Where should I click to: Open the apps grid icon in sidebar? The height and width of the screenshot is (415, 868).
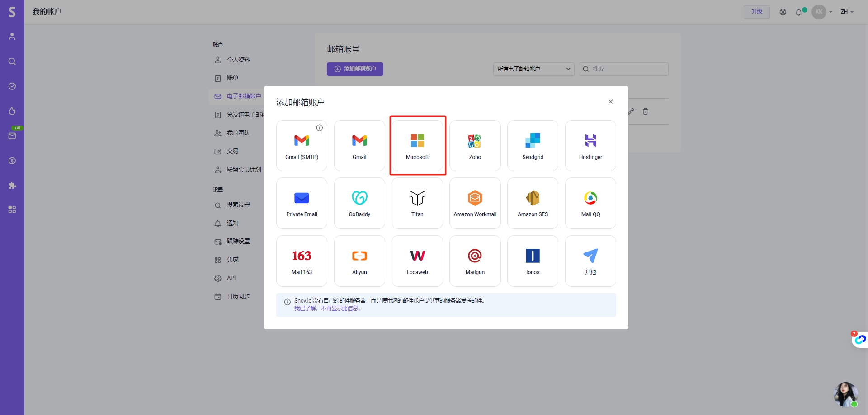(12, 210)
